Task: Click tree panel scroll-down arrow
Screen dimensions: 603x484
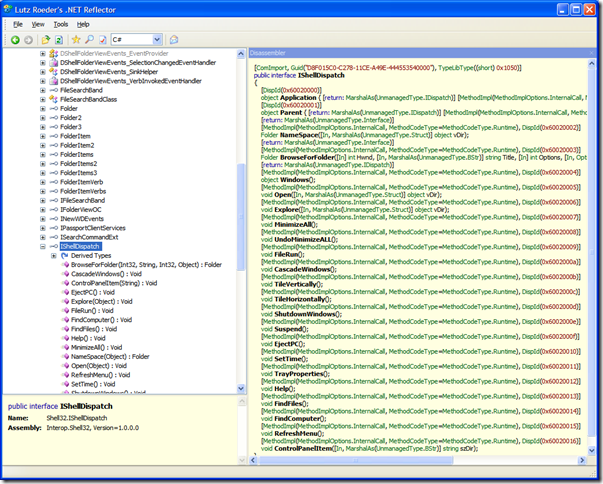Action: pos(241,389)
